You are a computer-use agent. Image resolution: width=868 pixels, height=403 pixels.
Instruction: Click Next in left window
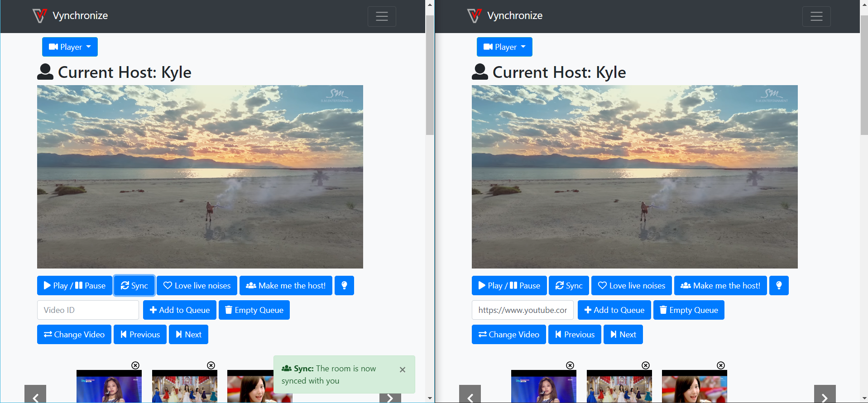[188, 334]
